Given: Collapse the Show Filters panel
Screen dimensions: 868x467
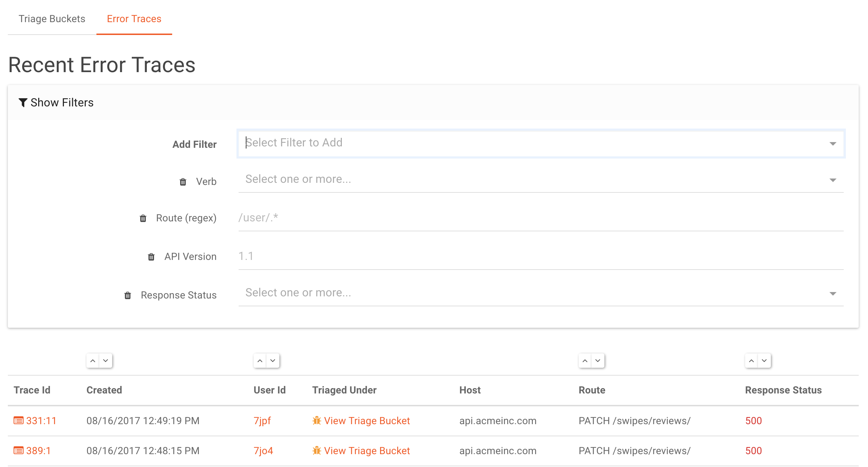Looking at the screenshot, I should 56,102.
